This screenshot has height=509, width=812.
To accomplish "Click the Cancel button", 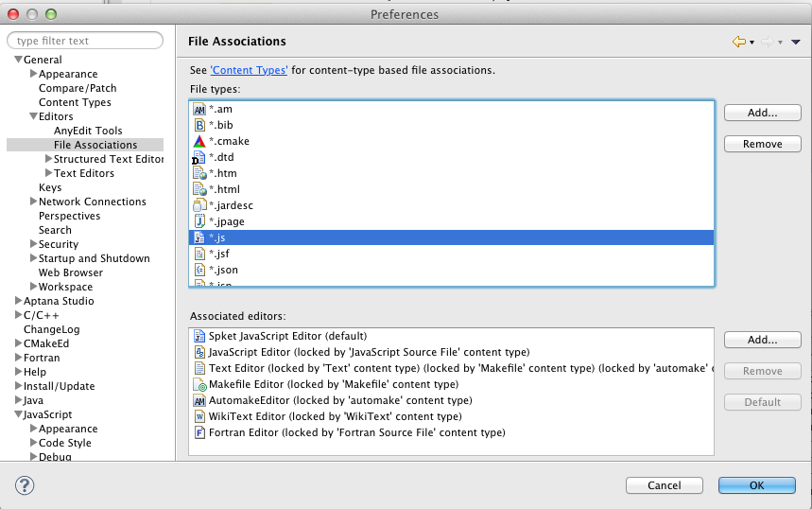I will click(664, 485).
